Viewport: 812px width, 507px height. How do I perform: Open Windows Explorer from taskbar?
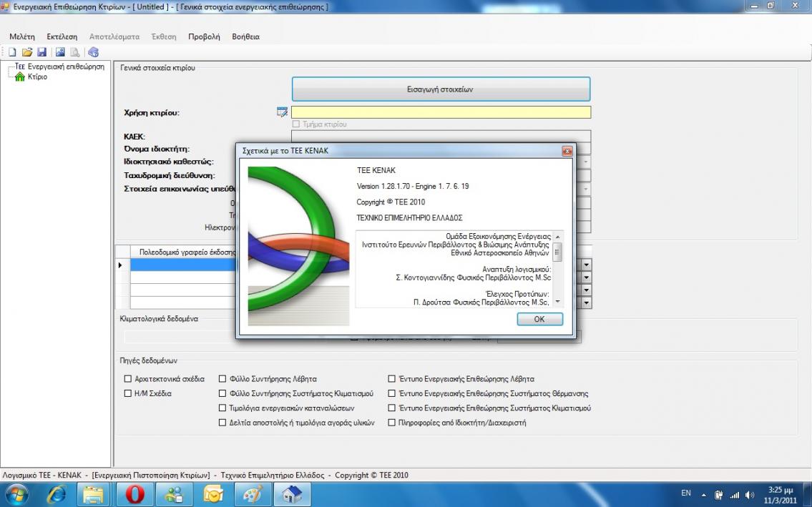tap(94, 495)
